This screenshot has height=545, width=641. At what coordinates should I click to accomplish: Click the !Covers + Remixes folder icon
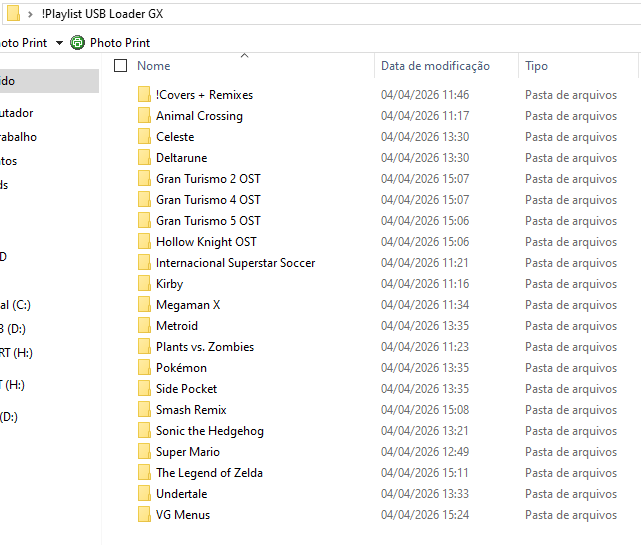coord(144,94)
